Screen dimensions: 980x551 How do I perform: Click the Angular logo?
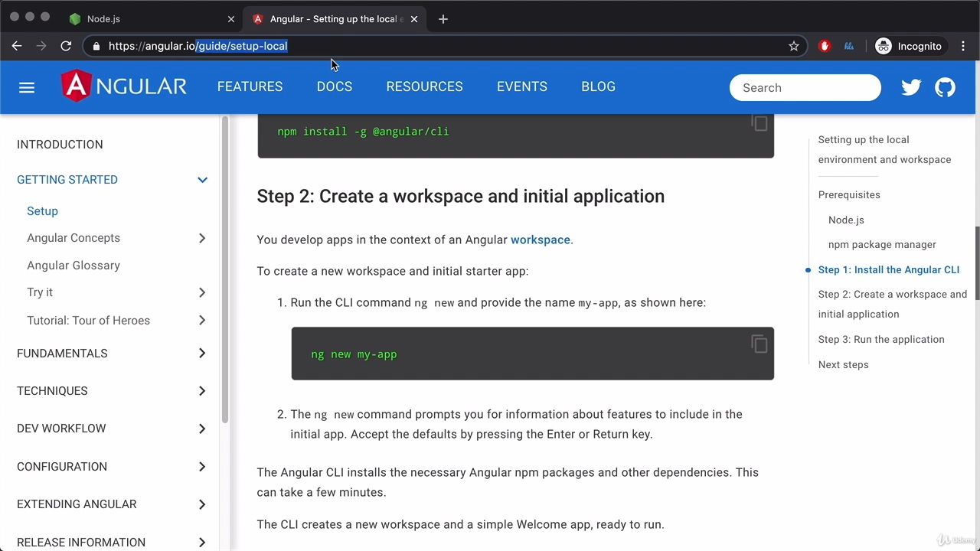123,86
